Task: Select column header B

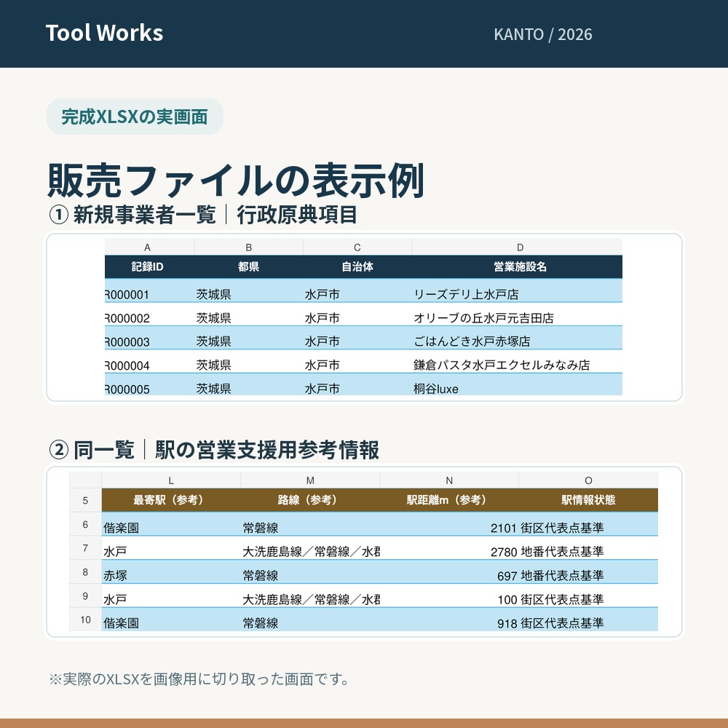Action: coord(249,248)
